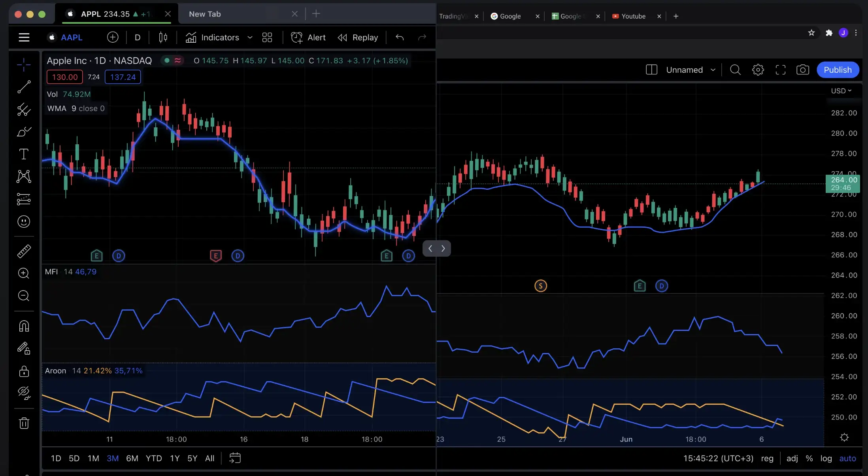Click the 137.24 buy price box
The height and width of the screenshot is (476, 868).
tap(123, 77)
